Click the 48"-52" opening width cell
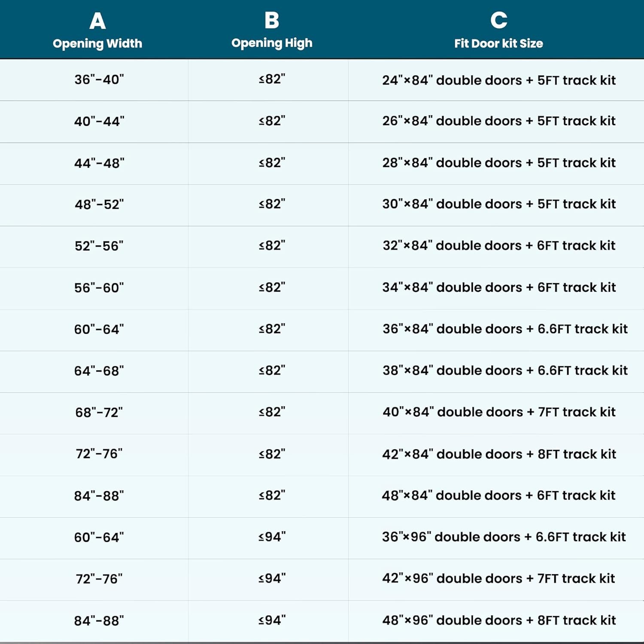 [99, 204]
